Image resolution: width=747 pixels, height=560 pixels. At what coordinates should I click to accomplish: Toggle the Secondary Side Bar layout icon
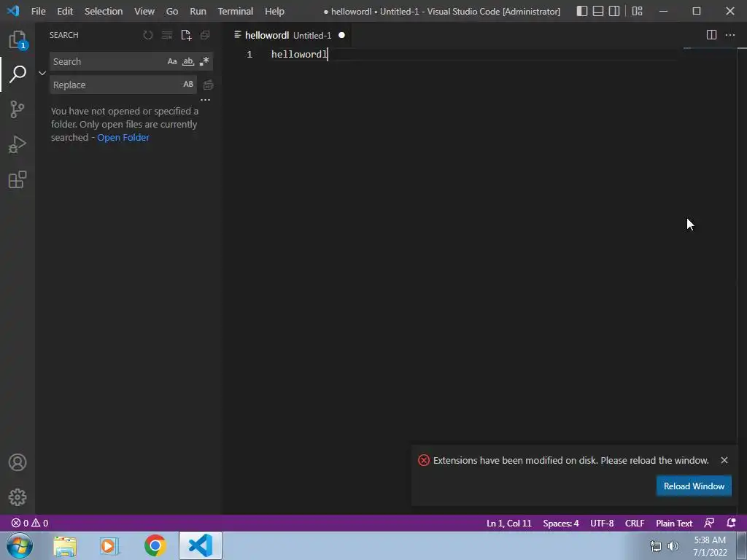[614, 11]
